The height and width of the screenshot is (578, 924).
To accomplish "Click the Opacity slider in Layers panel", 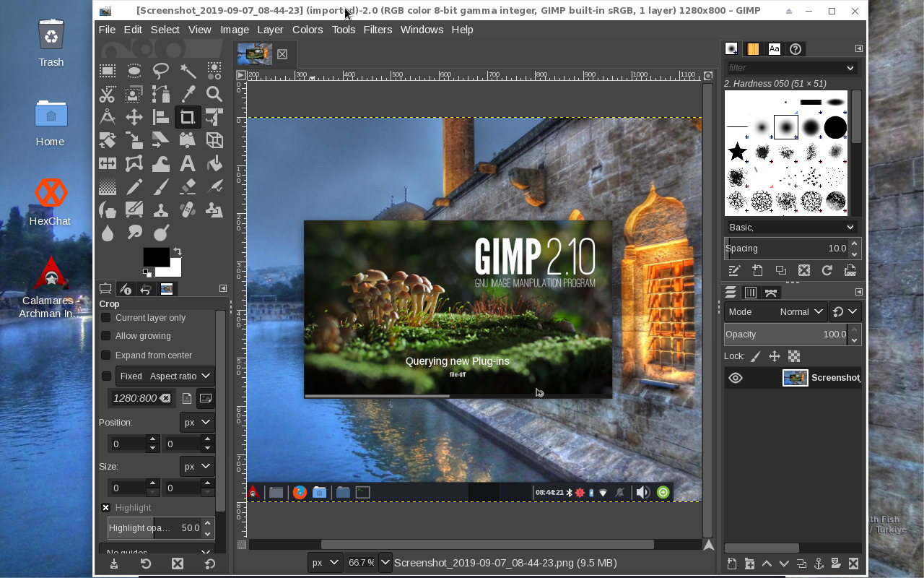I will point(785,335).
